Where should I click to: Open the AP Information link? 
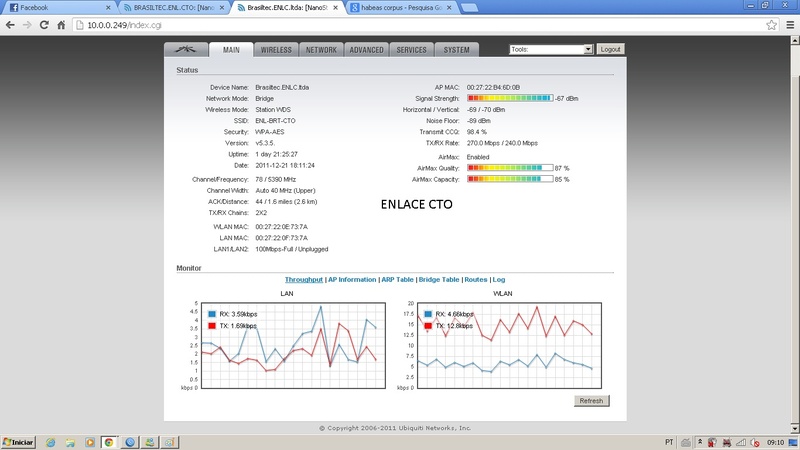352,280
